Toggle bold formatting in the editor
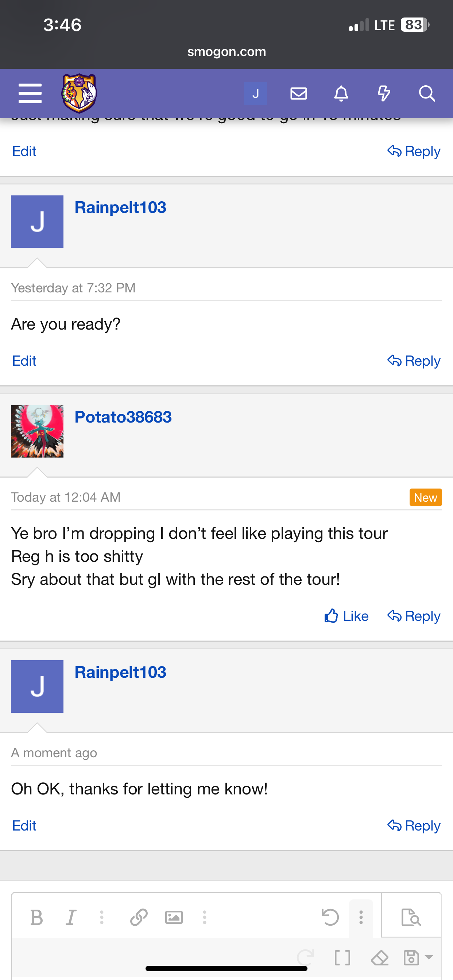This screenshot has height=980, width=453. point(36,917)
